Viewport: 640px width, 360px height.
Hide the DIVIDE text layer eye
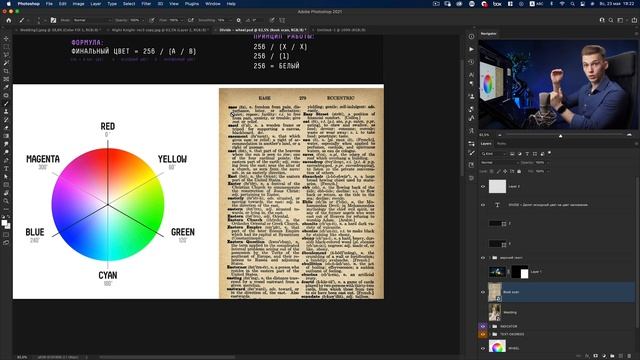pyautogui.click(x=483, y=205)
